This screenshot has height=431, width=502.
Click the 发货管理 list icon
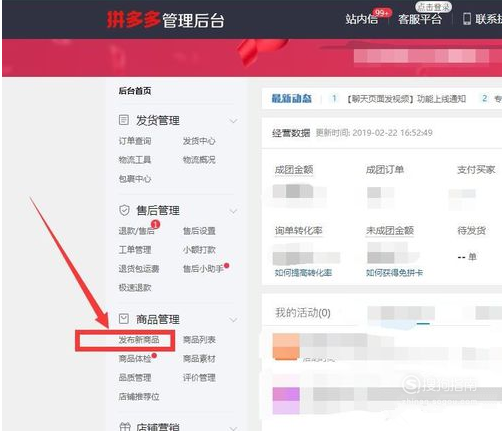(x=124, y=120)
